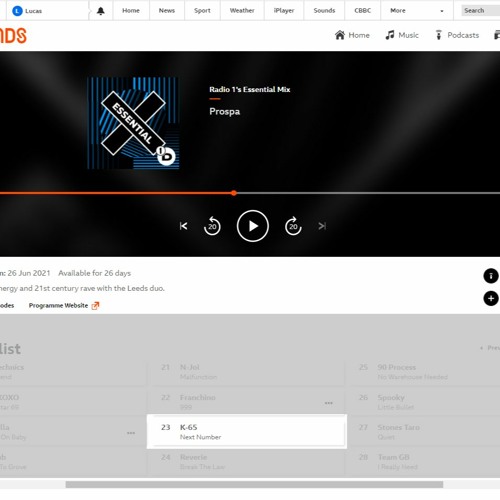This screenshot has height=500, width=500.
Task: Click the Essential Mix artwork thumbnail
Action: (x=133, y=123)
